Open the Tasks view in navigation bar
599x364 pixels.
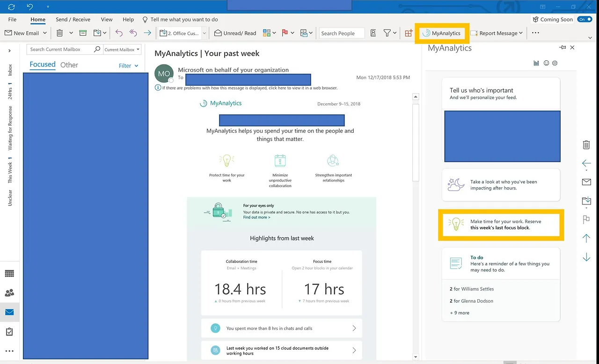point(9,332)
